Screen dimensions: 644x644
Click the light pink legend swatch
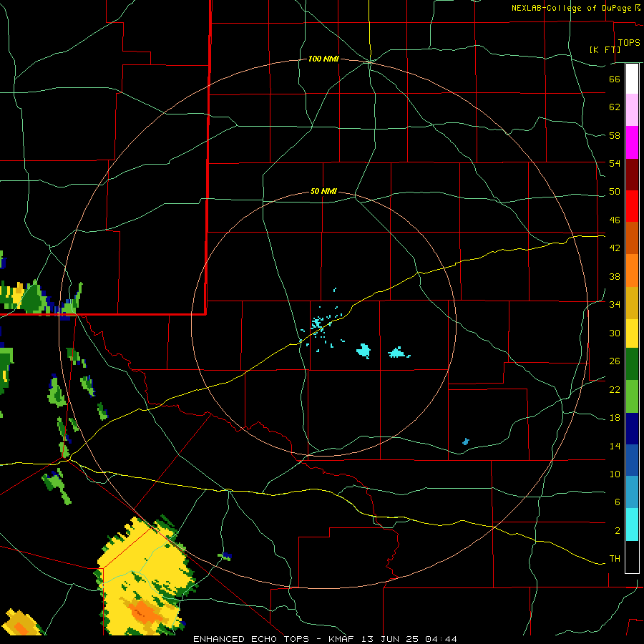point(632,110)
